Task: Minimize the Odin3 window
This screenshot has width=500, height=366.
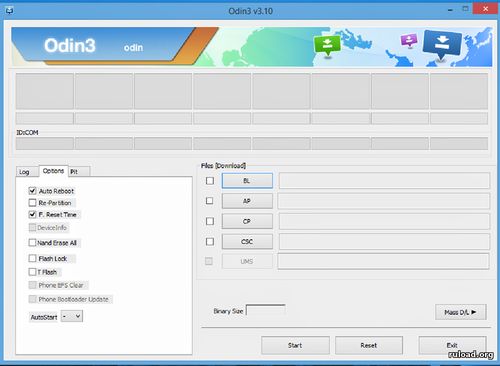Action: click(450, 10)
